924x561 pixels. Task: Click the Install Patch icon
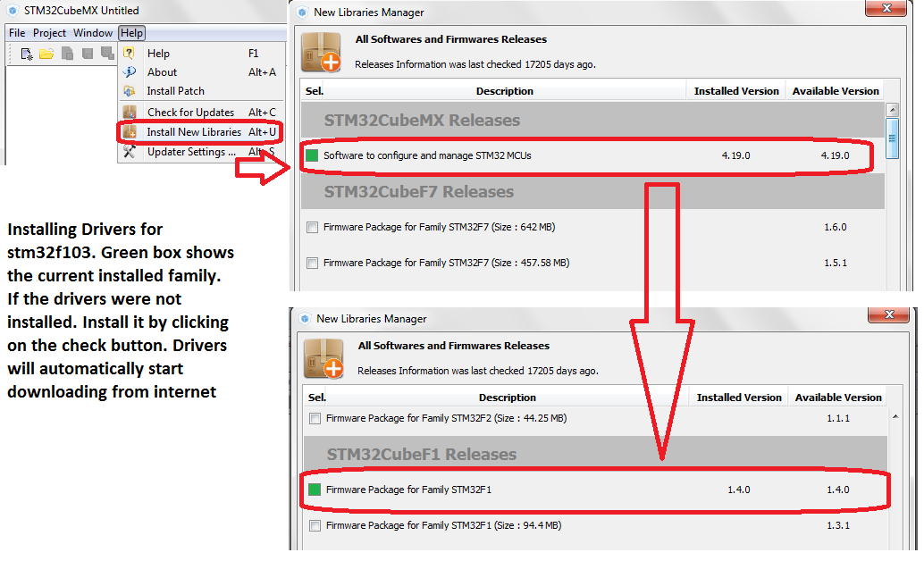tap(130, 91)
